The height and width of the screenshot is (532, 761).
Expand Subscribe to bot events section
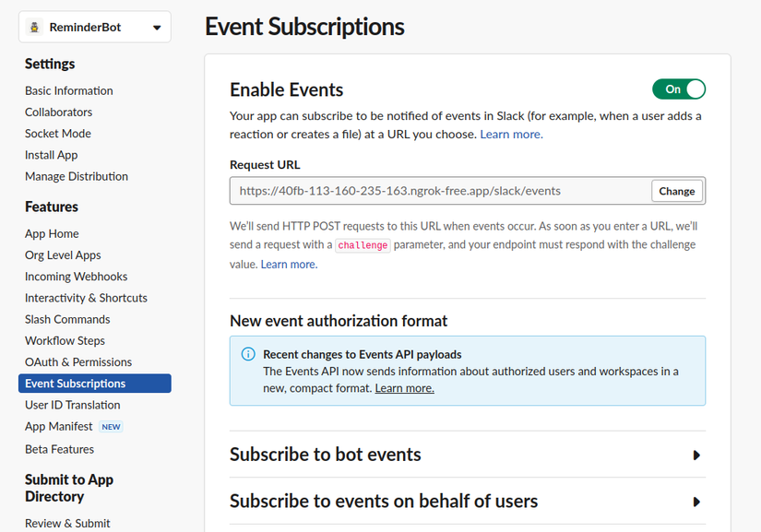click(x=696, y=455)
